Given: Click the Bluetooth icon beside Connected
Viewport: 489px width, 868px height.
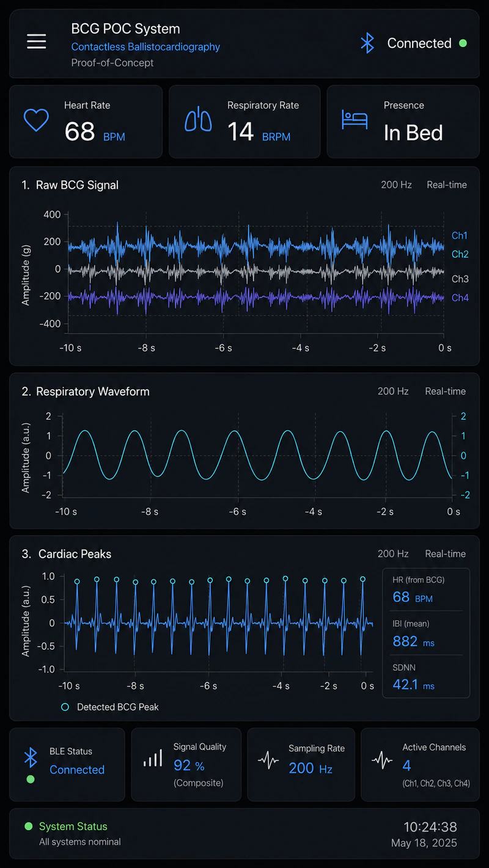Looking at the screenshot, I should click(367, 43).
